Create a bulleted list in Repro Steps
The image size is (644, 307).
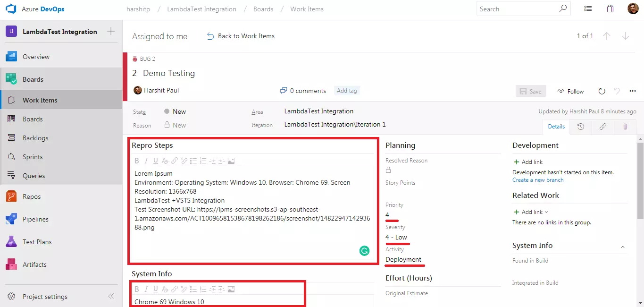tap(193, 161)
